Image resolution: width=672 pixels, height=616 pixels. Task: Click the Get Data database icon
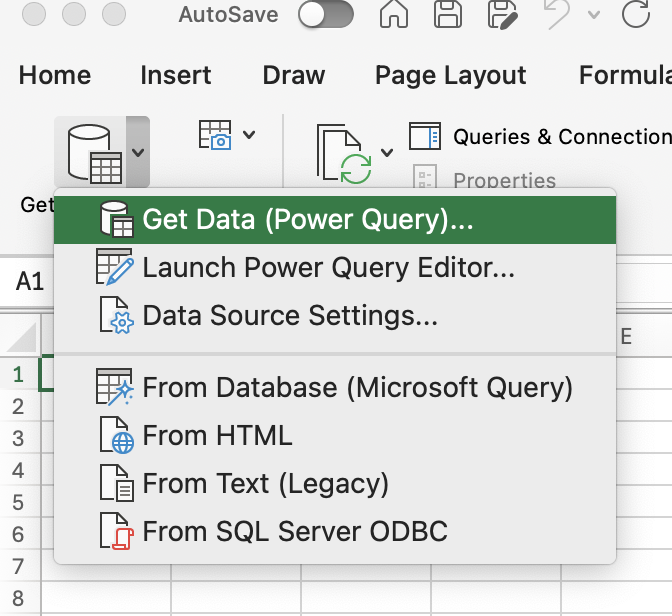coord(91,153)
